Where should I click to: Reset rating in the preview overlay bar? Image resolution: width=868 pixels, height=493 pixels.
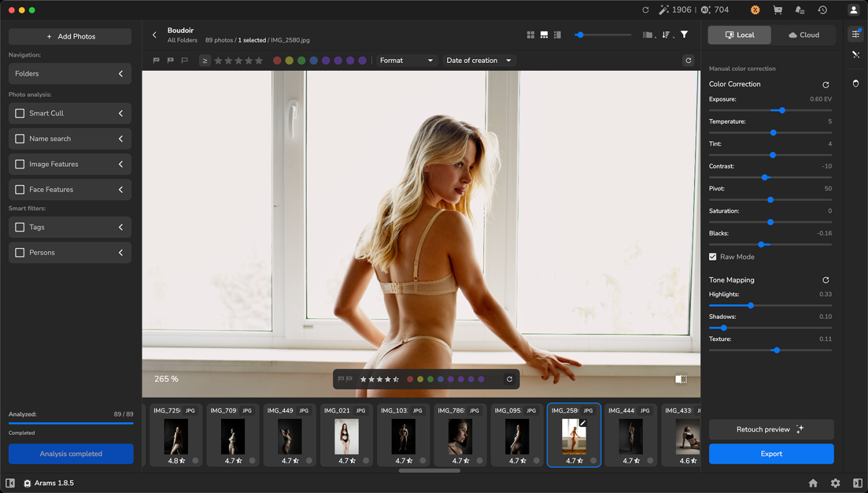click(x=509, y=379)
